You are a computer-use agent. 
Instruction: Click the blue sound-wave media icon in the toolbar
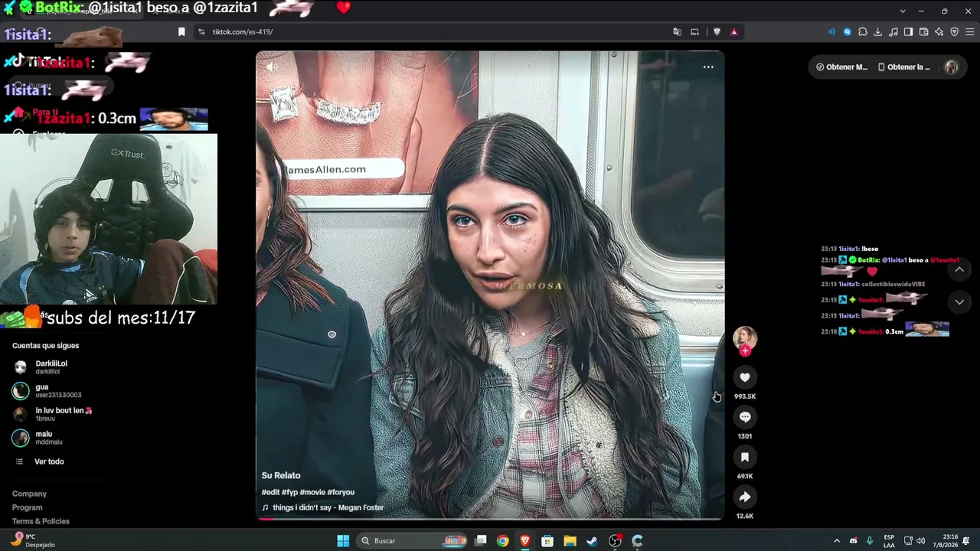coord(831,31)
